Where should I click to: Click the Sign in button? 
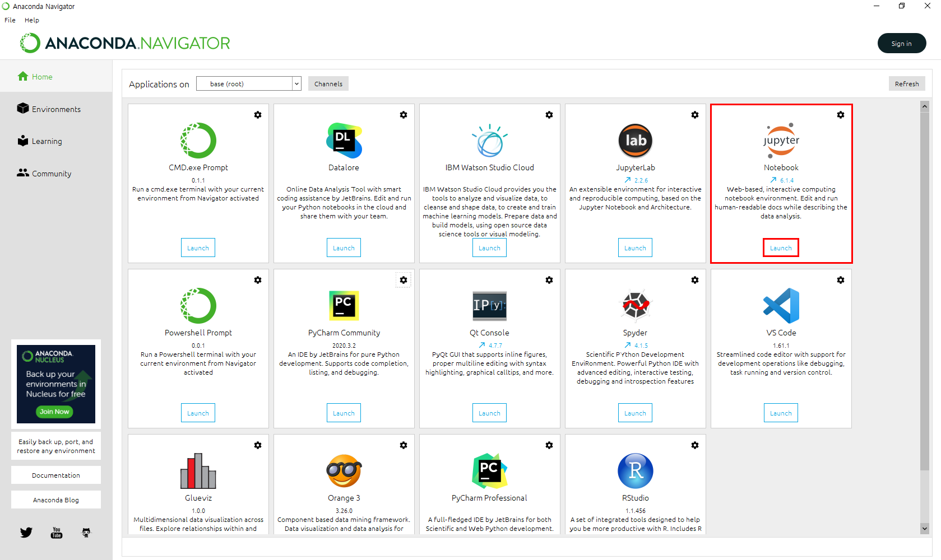[902, 44]
